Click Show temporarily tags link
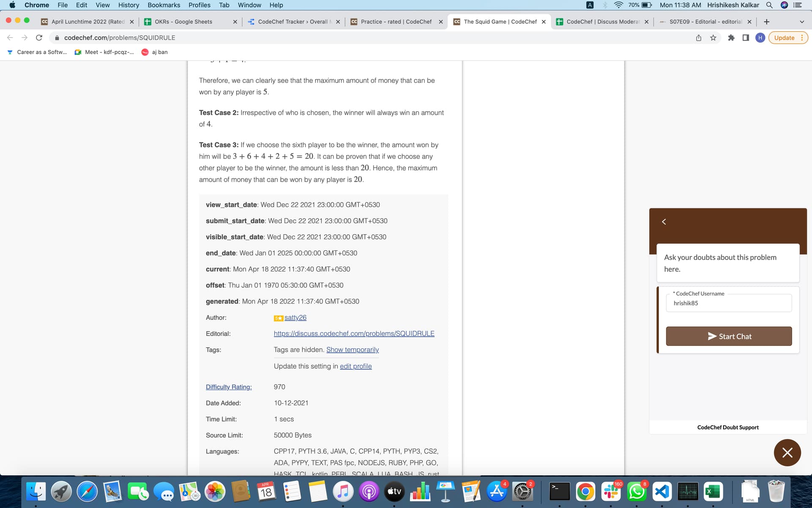This screenshot has width=812, height=508. 352,350
